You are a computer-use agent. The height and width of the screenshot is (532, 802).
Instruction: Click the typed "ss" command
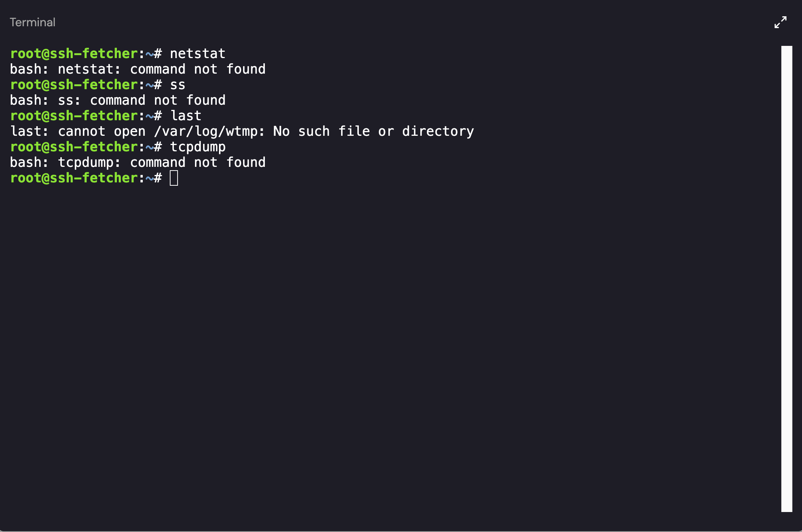[x=178, y=85]
